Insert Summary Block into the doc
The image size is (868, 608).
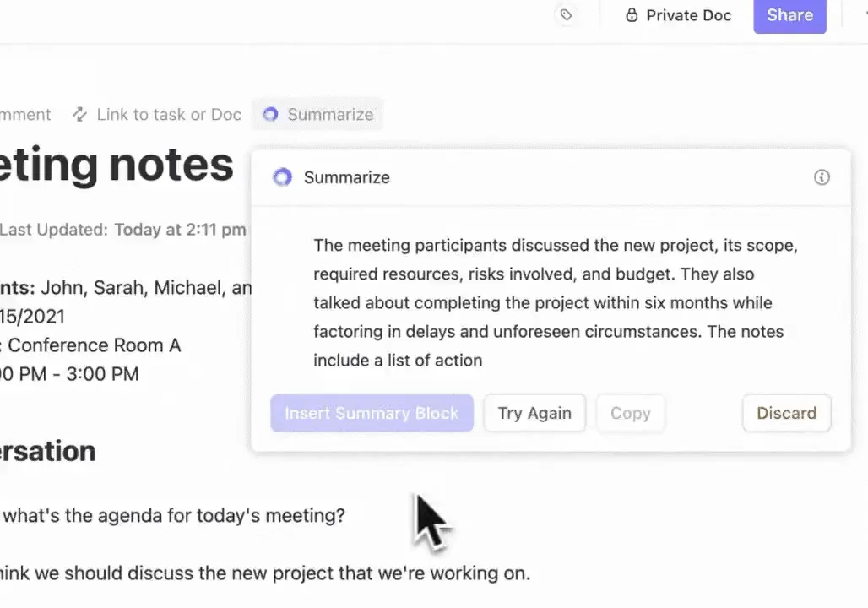[x=372, y=413]
